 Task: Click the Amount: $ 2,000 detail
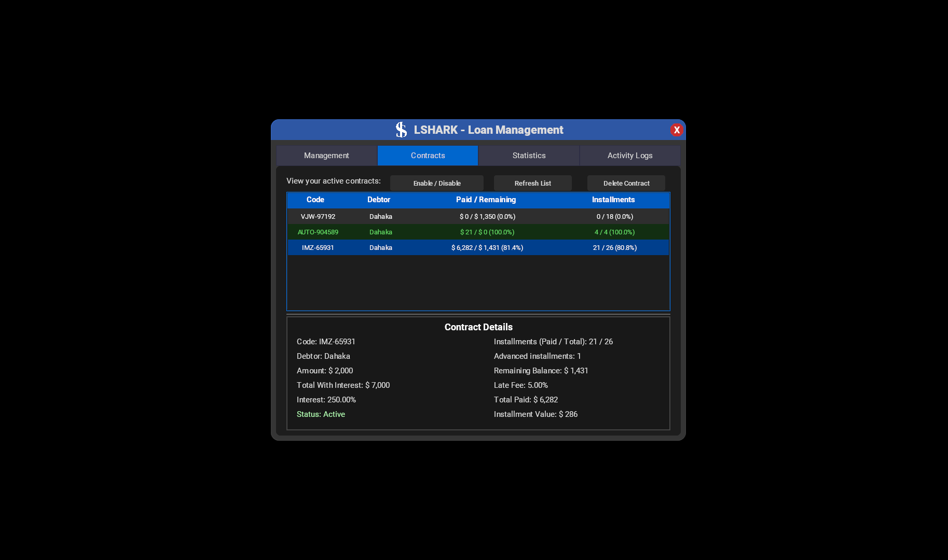click(325, 371)
